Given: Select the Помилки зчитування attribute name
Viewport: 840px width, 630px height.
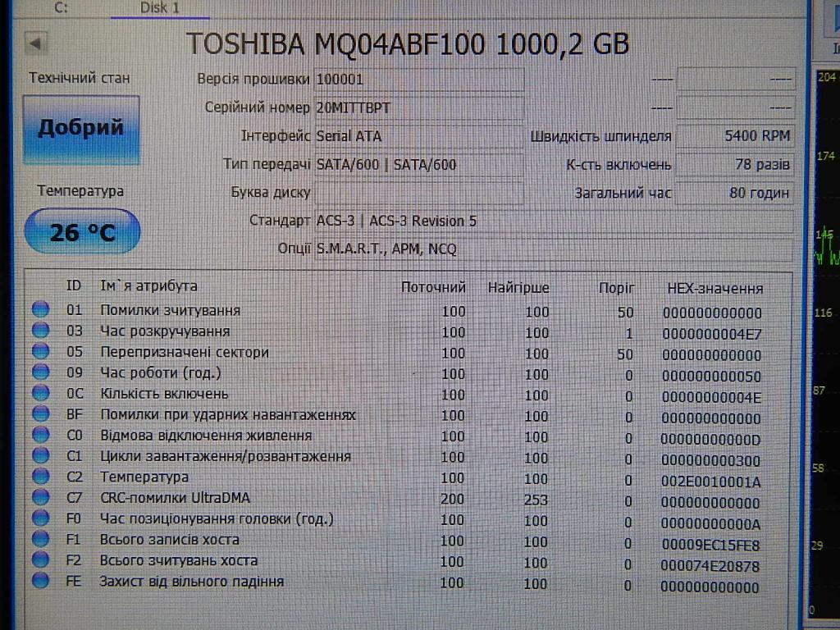Looking at the screenshot, I should 171,311.
